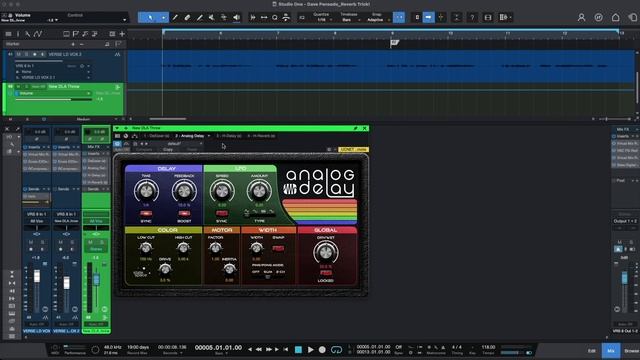Toggle the Feedback BOOST button
Viewport: 640px width, 360px height.
[184, 213]
